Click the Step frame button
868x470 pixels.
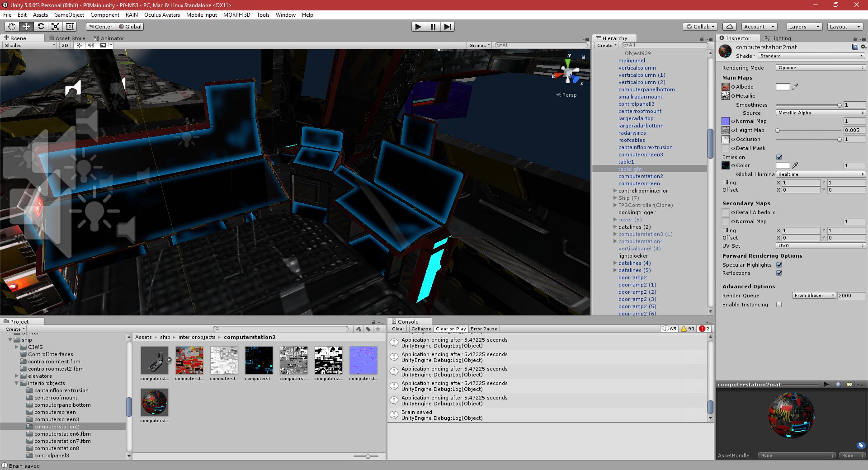point(448,27)
